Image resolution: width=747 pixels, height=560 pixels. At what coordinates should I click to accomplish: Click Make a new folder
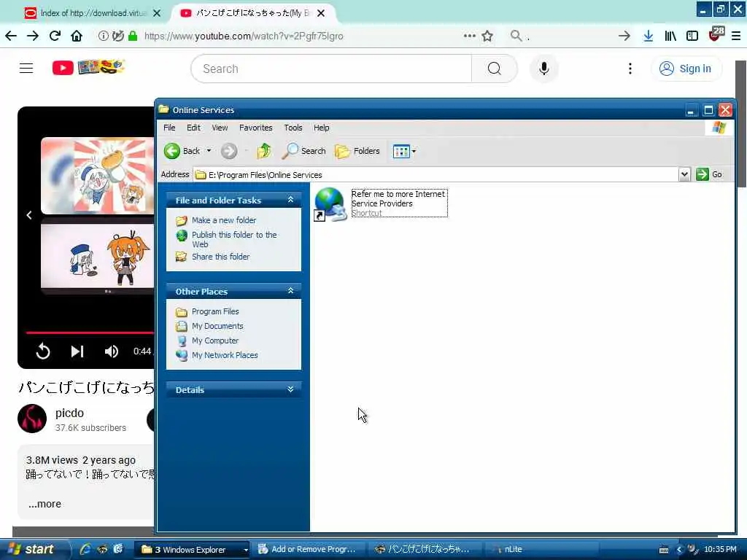(224, 220)
